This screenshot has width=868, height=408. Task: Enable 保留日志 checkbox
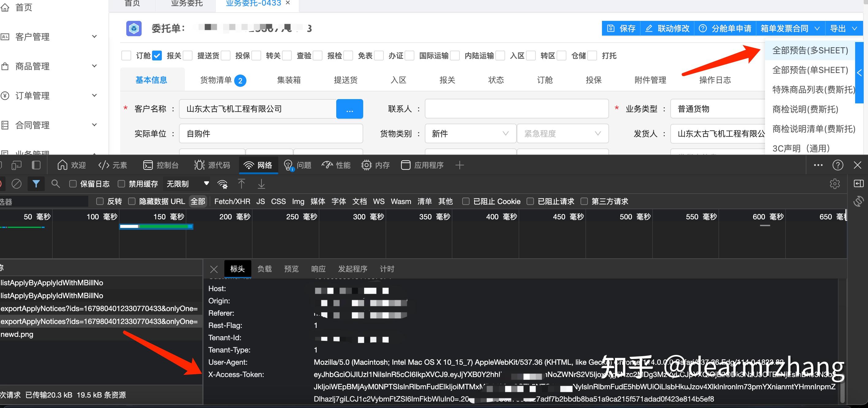coord(73,184)
